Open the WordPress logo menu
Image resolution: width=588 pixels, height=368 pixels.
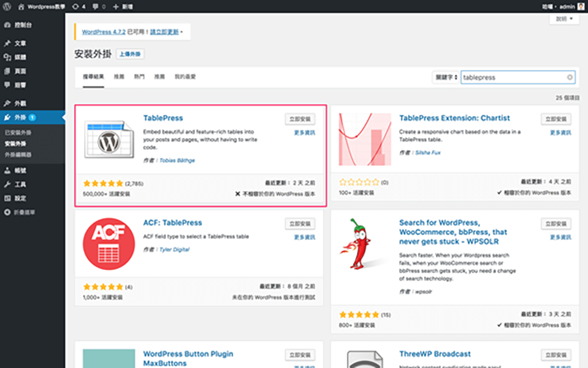[6, 6]
